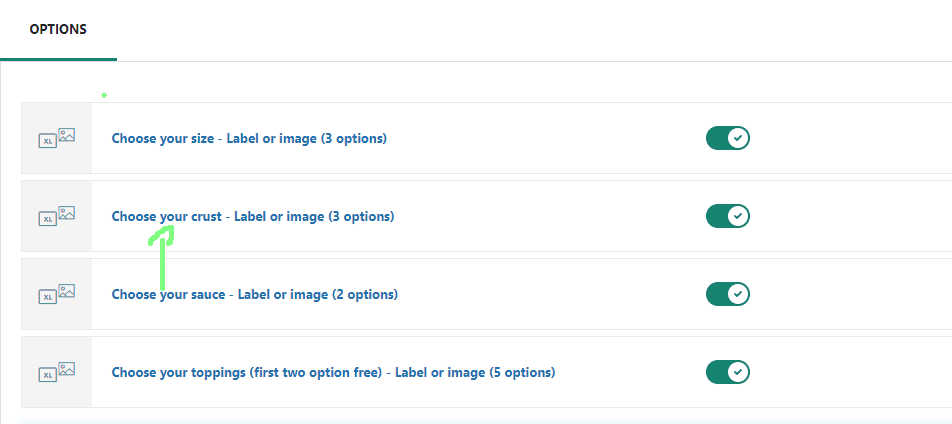Disable the Choose your toppings toggle
The width and height of the screenshot is (952, 424).
(x=727, y=372)
